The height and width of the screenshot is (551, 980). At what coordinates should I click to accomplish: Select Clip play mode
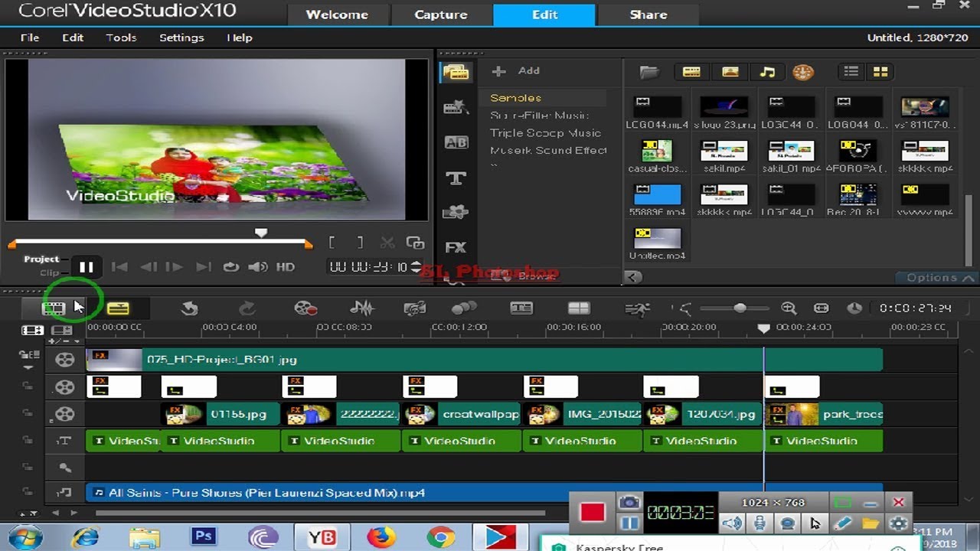49,272
